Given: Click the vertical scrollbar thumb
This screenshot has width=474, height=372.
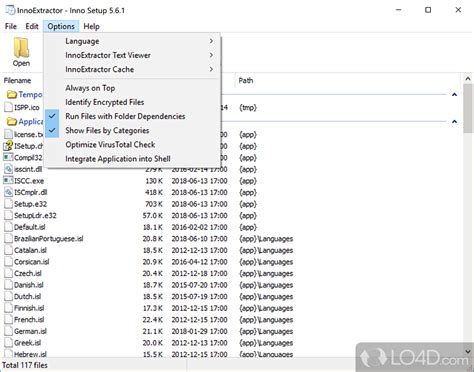Looking at the screenshot, I should point(468,108).
